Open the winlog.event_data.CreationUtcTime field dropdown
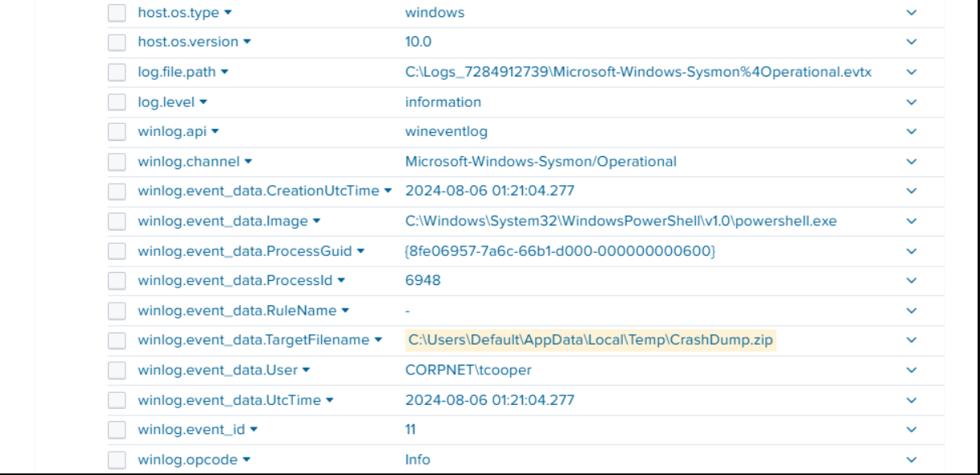Viewport: 980px width, 475px height. pyautogui.click(x=387, y=192)
